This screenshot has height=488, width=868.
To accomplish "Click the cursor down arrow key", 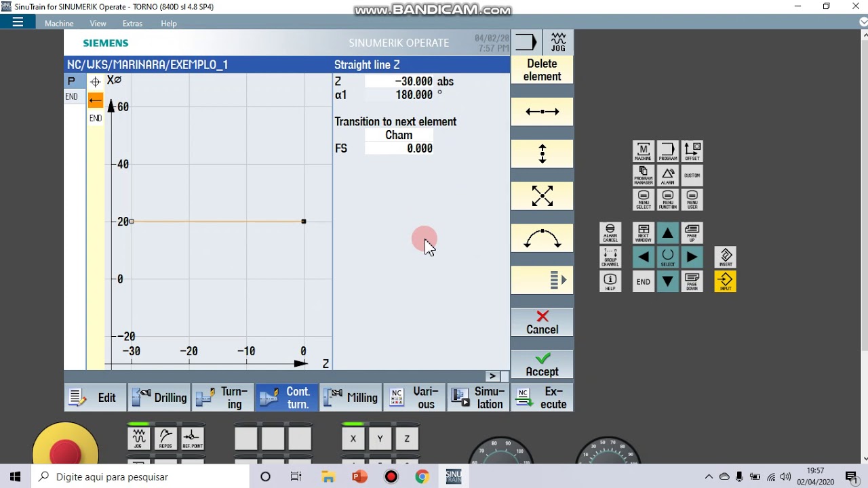I will click(668, 281).
